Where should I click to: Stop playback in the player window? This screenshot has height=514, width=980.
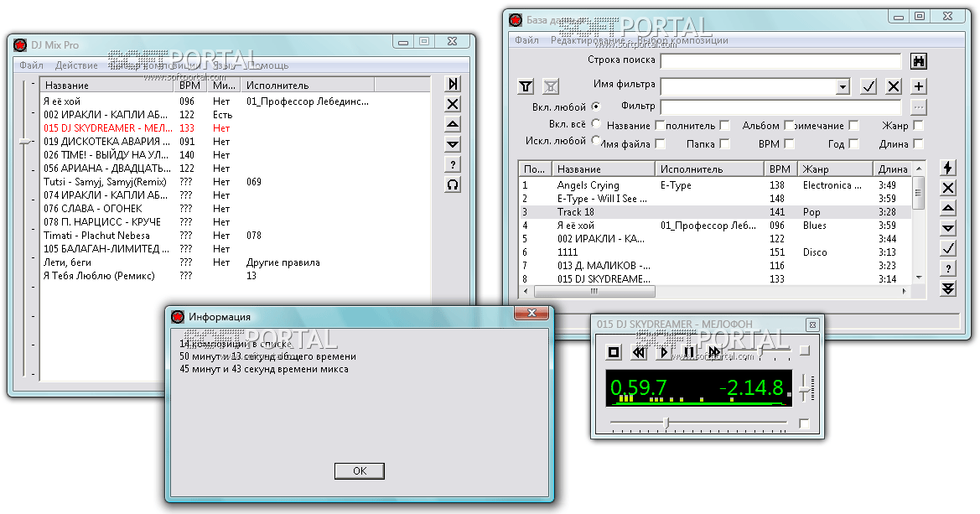click(614, 353)
